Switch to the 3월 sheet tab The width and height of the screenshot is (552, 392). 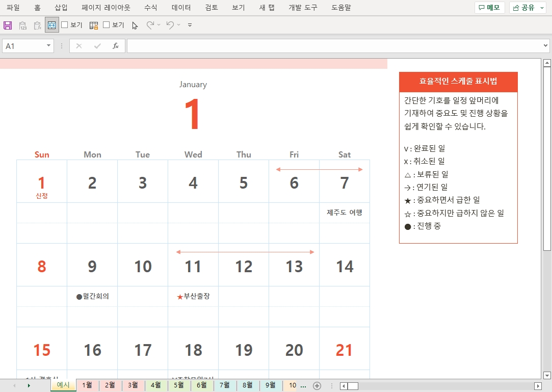[133, 385]
